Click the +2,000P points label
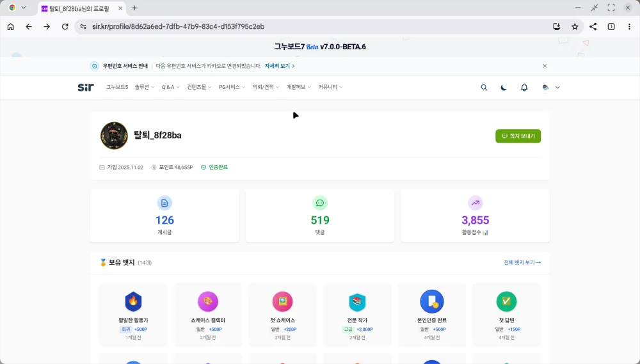Image resolution: width=640 pixels, height=364 pixels. pos(365,329)
